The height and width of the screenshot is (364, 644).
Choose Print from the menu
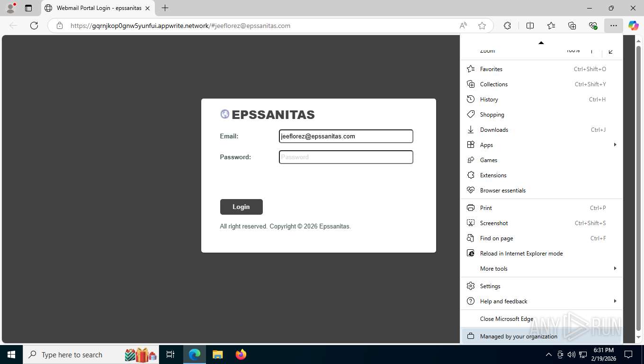point(541,208)
